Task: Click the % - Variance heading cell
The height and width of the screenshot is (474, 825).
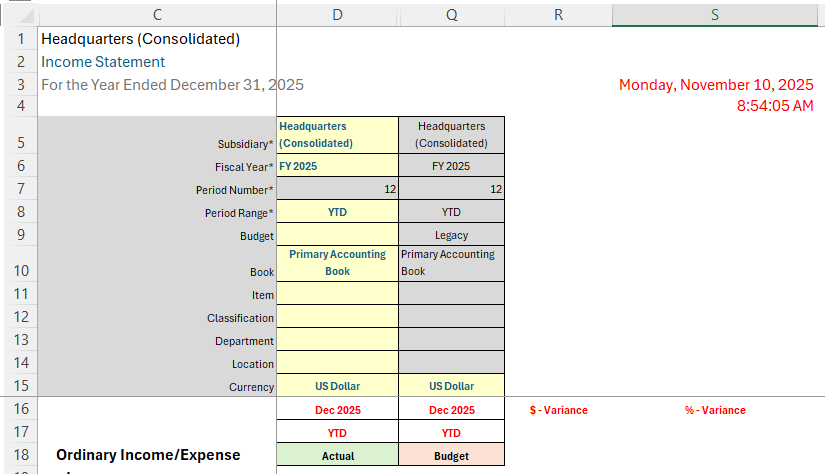Action: (x=715, y=410)
